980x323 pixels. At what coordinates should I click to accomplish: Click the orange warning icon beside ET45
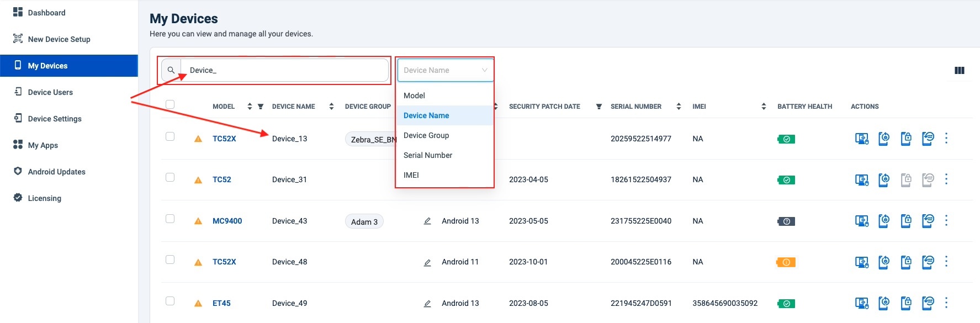click(198, 303)
